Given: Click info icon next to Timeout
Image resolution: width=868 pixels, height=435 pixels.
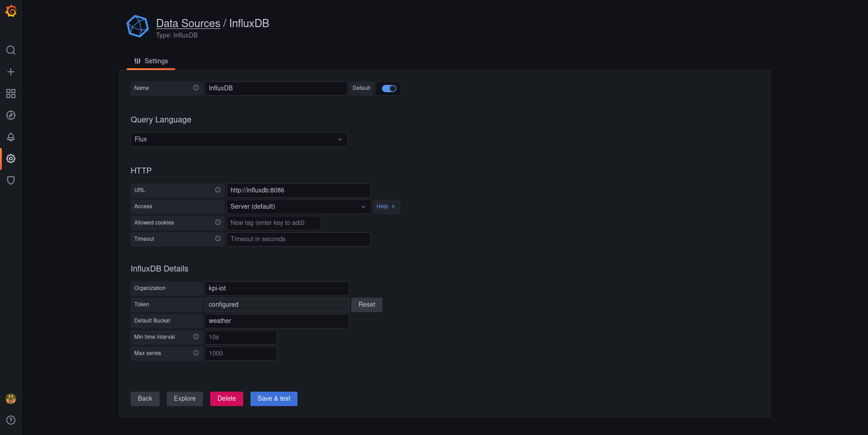Looking at the screenshot, I should [x=218, y=239].
